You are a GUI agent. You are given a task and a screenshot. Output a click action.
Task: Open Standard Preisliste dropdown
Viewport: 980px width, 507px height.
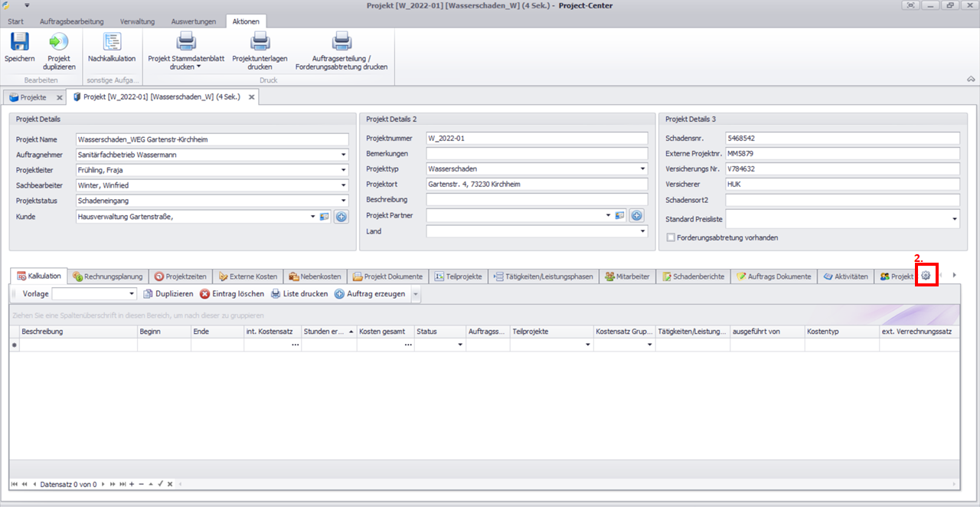pos(955,220)
